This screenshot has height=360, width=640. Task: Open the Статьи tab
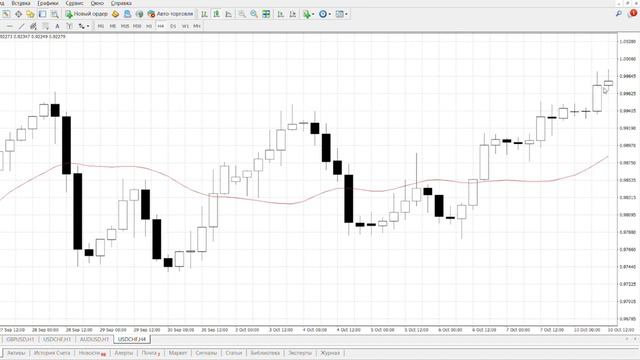tap(234, 353)
